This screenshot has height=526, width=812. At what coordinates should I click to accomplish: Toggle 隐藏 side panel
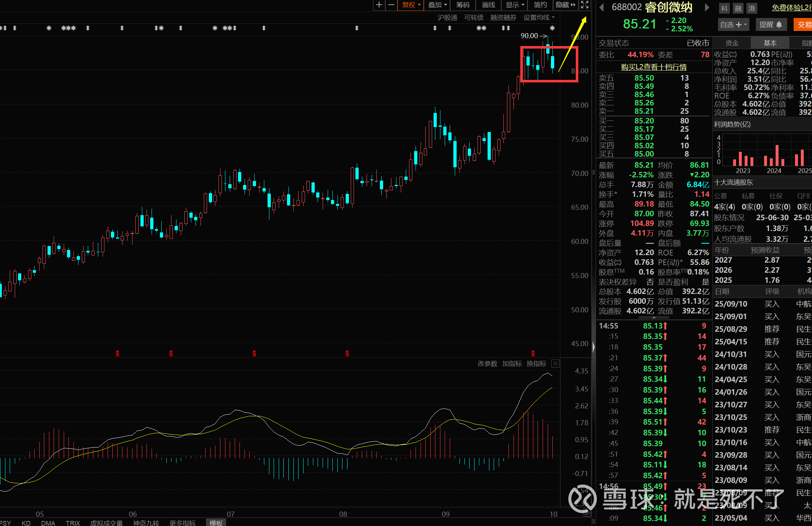pyautogui.click(x=565, y=5)
